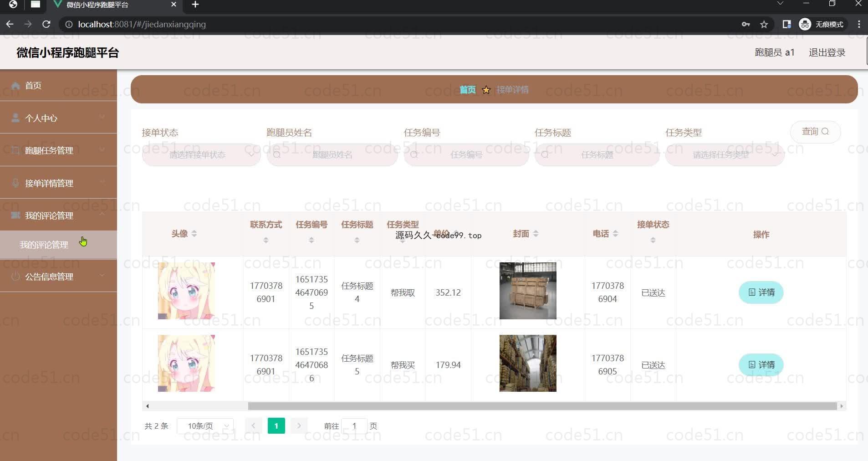
Task: Click the person icon beside 个人中心
Action: click(x=15, y=118)
